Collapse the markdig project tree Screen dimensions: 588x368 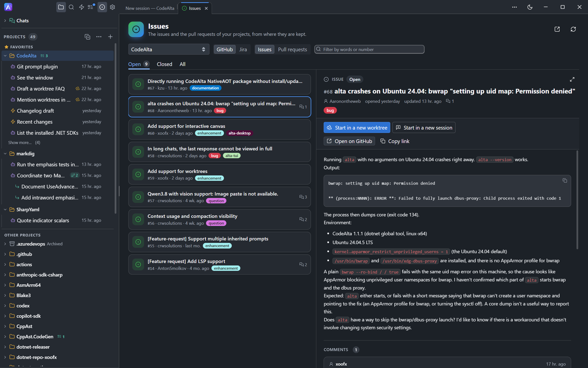click(5, 154)
